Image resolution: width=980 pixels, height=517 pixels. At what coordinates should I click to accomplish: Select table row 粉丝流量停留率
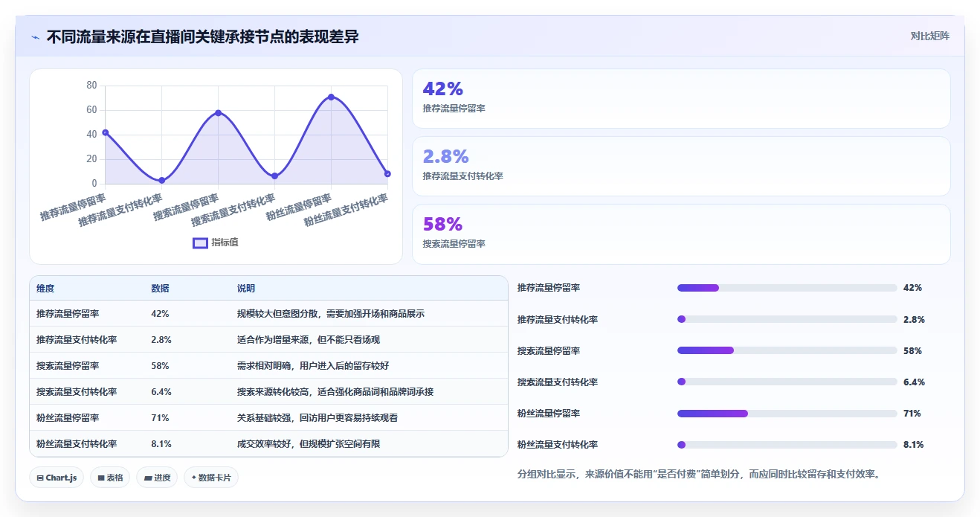(x=268, y=418)
